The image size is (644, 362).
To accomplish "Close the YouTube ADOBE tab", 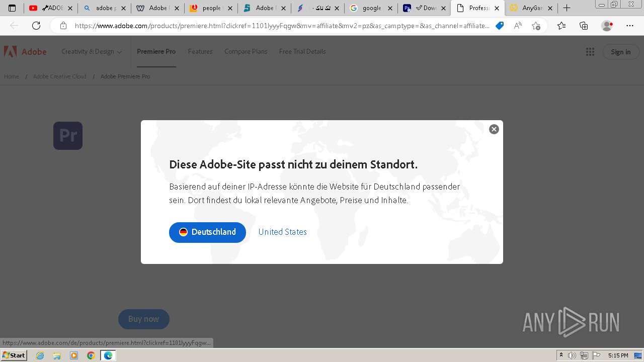I will click(70, 8).
